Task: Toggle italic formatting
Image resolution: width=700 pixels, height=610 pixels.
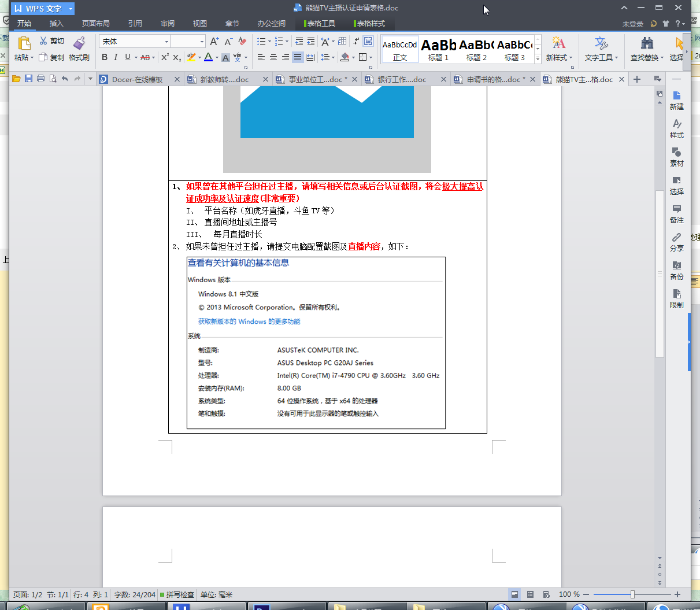Action: (116, 57)
